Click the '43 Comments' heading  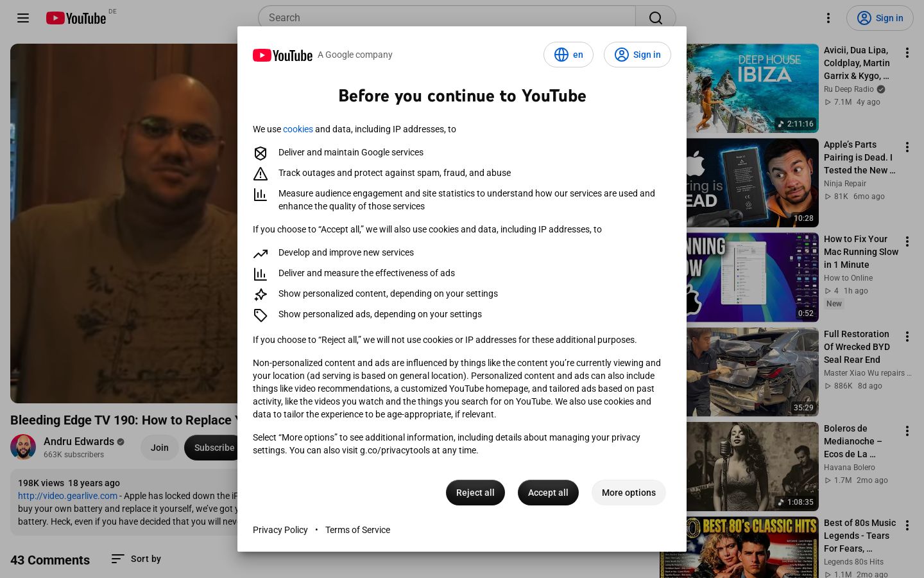tap(50, 560)
